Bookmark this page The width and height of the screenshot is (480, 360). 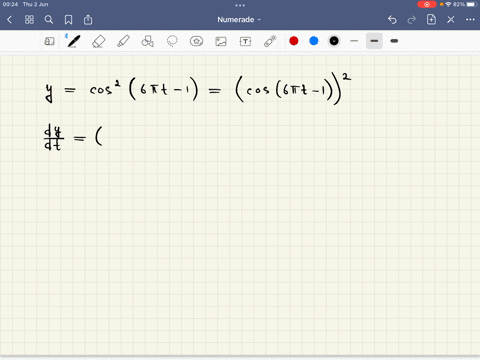[68, 20]
